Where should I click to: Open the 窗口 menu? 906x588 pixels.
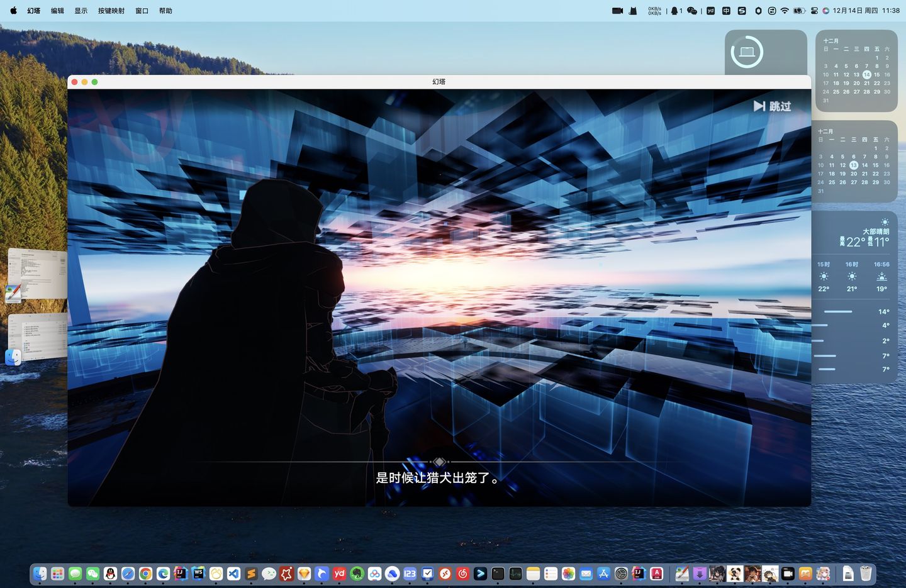[142, 11]
